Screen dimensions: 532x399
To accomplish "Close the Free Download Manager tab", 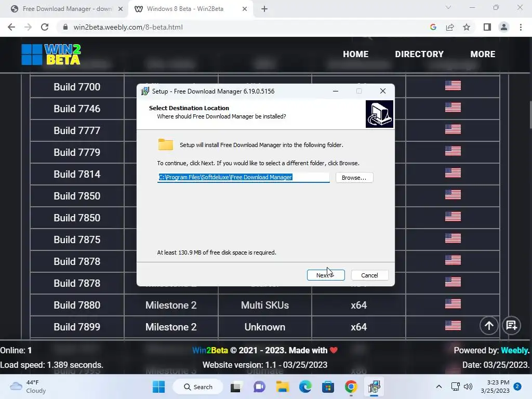I will coord(121,9).
